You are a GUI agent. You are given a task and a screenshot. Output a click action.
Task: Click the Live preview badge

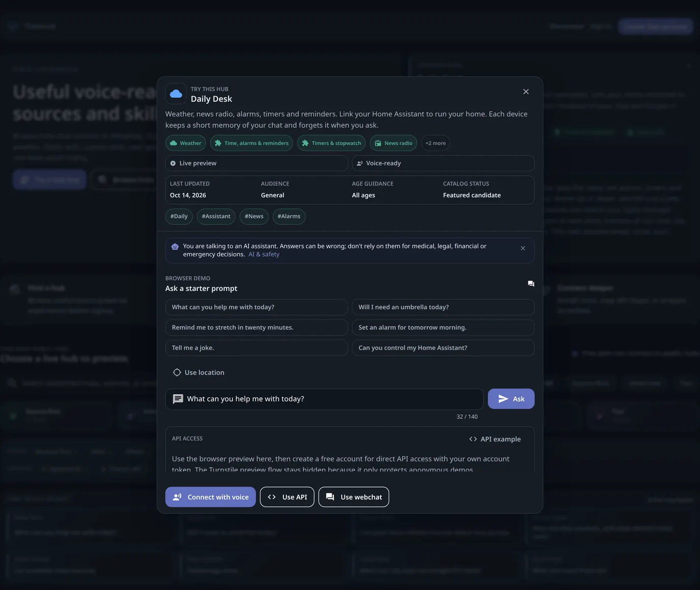pyautogui.click(x=256, y=163)
